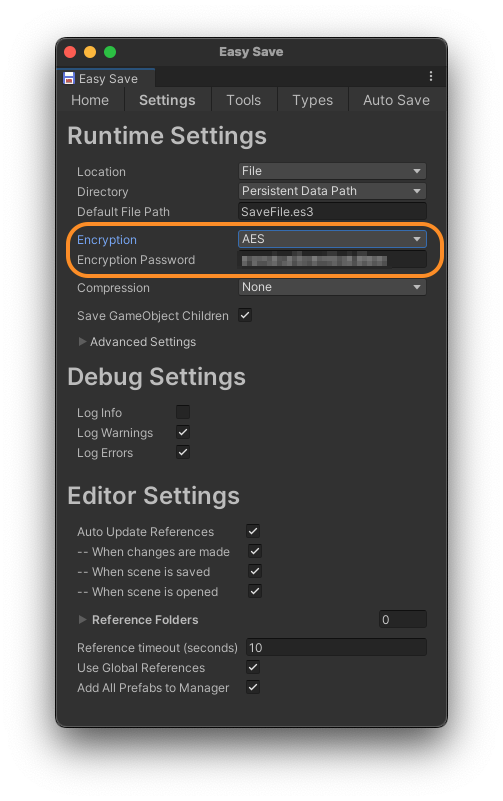This screenshot has height=801, width=503.
Task: Toggle Save GameObject Children checkbox
Action: pyautogui.click(x=245, y=315)
